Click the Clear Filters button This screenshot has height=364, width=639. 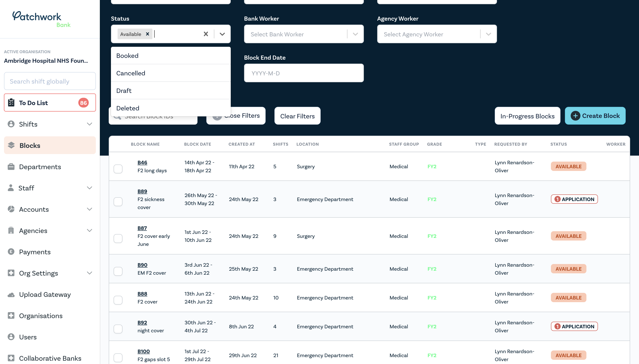point(297,116)
